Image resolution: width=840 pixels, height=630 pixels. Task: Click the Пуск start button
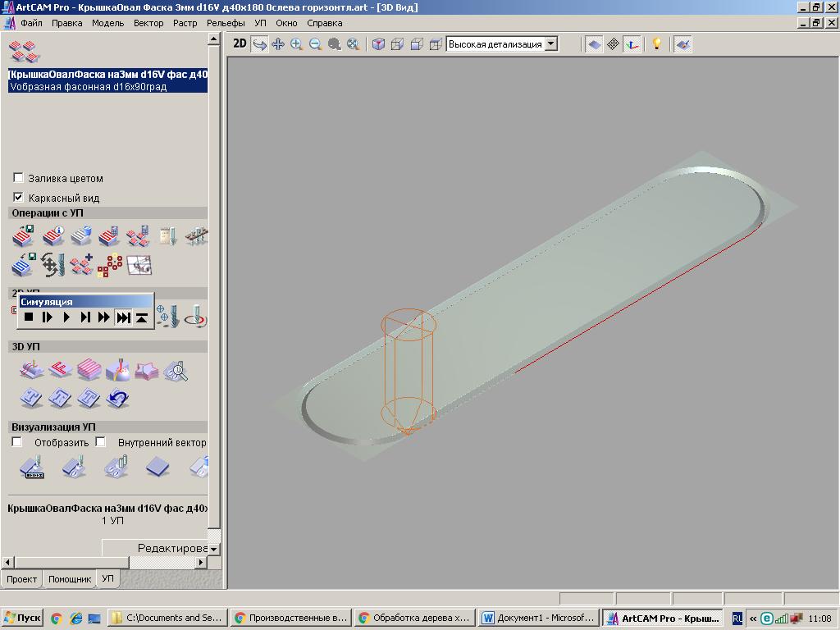pos(22,619)
